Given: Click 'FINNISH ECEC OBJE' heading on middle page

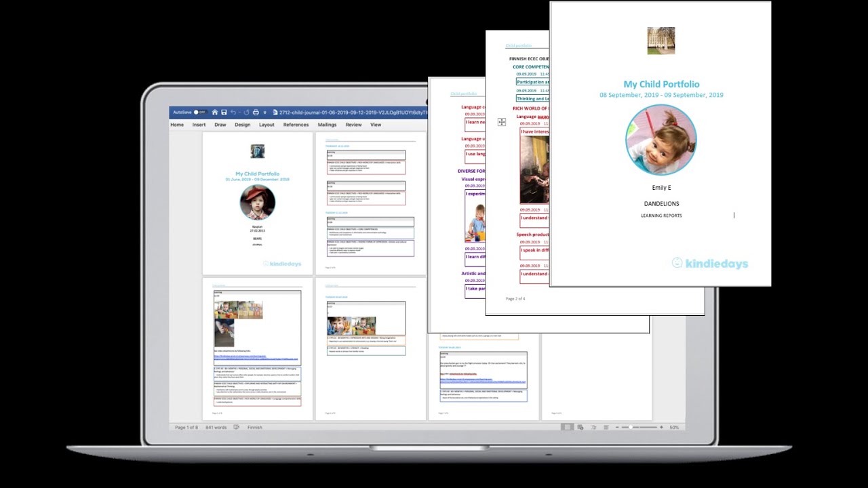Looking at the screenshot, I should coord(529,59).
